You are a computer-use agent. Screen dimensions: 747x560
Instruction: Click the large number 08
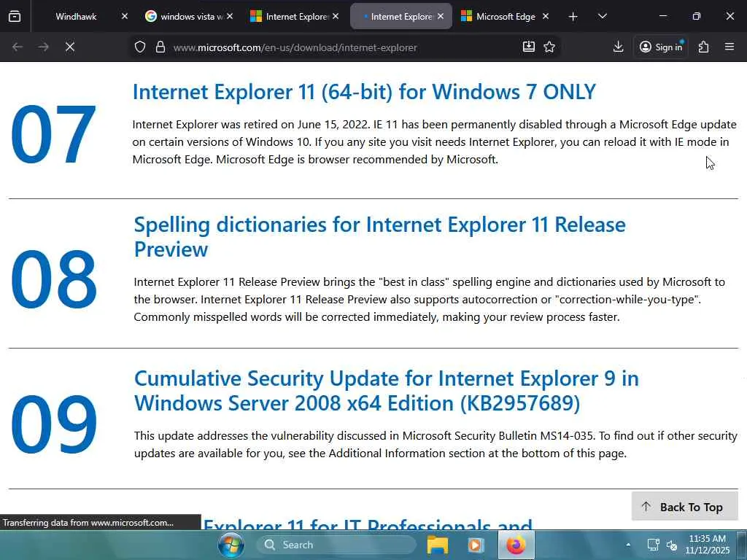[x=53, y=279]
